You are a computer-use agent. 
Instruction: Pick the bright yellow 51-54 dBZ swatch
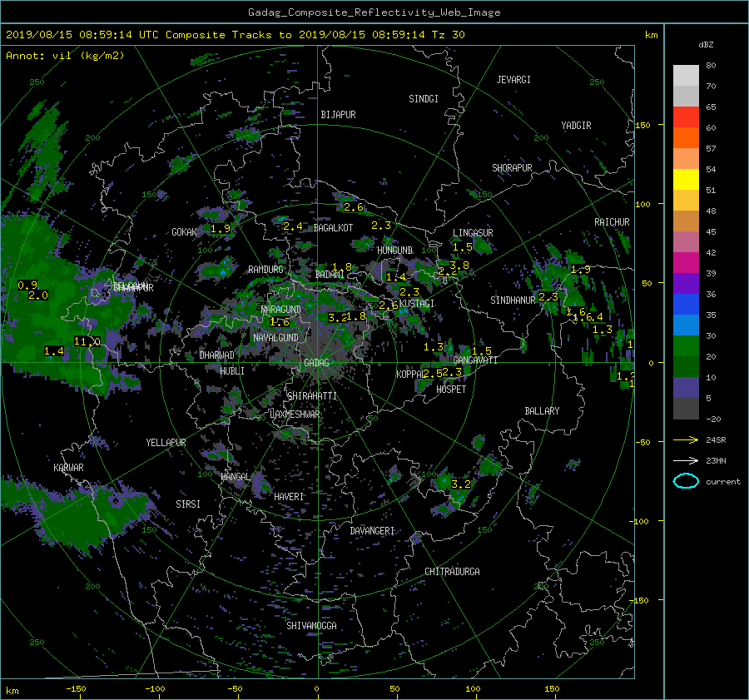coord(686,180)
